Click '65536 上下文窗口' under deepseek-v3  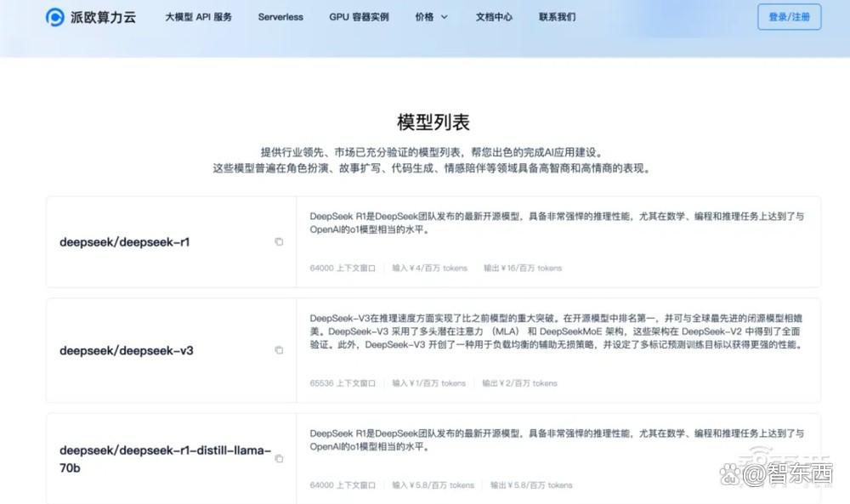point(343,383)
